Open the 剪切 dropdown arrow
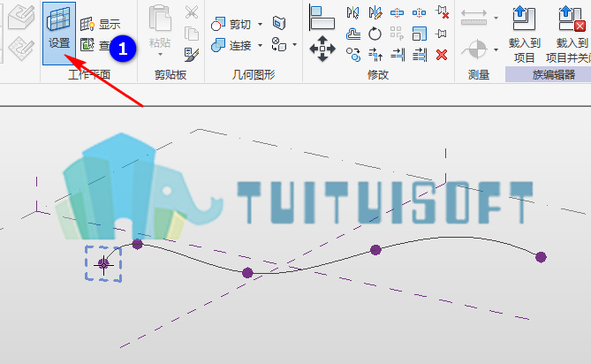Image resolution: width=591 pixels, height=364 pixels. (x=260, y=25)
